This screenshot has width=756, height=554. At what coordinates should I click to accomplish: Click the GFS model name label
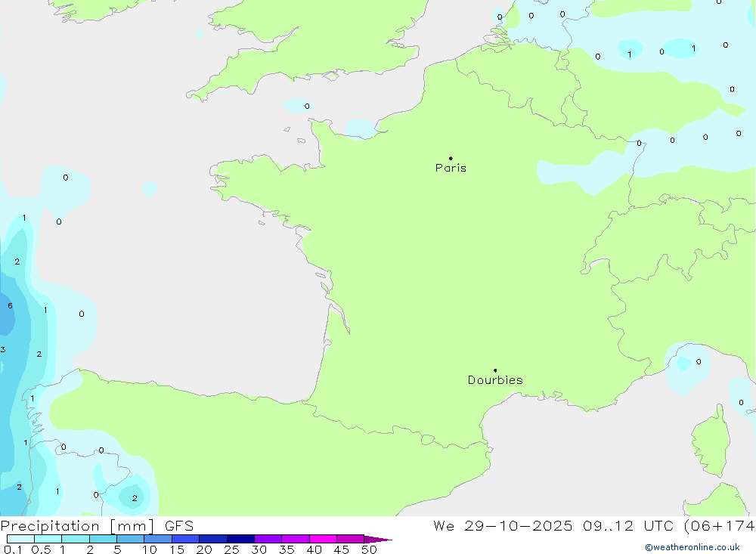click(179, 526)
